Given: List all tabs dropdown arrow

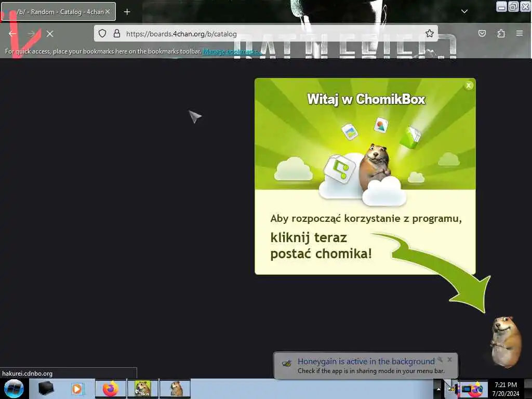Looking at the screenshot, I should coord(464,11).
